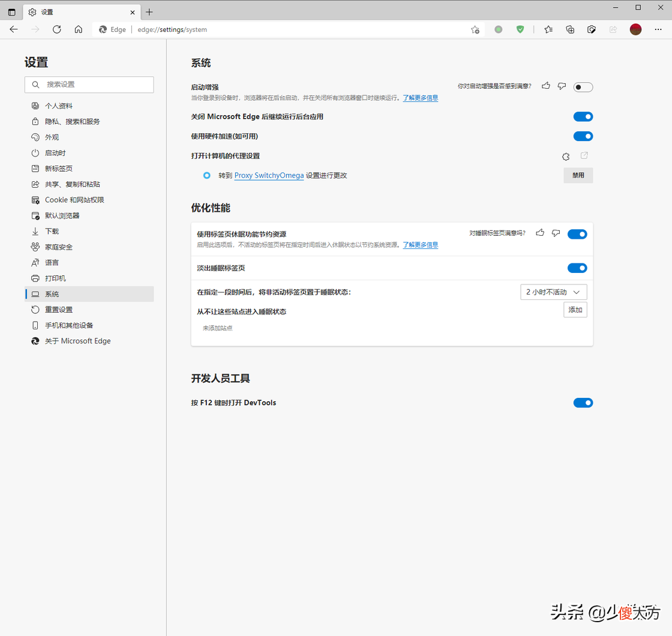672x636 pixels.
Task: Go back using the browser back arrow
Action: click(14, 29)
